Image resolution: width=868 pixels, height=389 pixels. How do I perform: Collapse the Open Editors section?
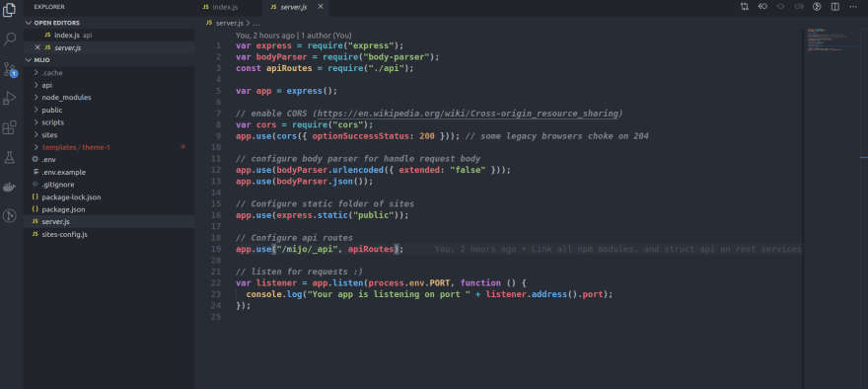click(29, 23)
